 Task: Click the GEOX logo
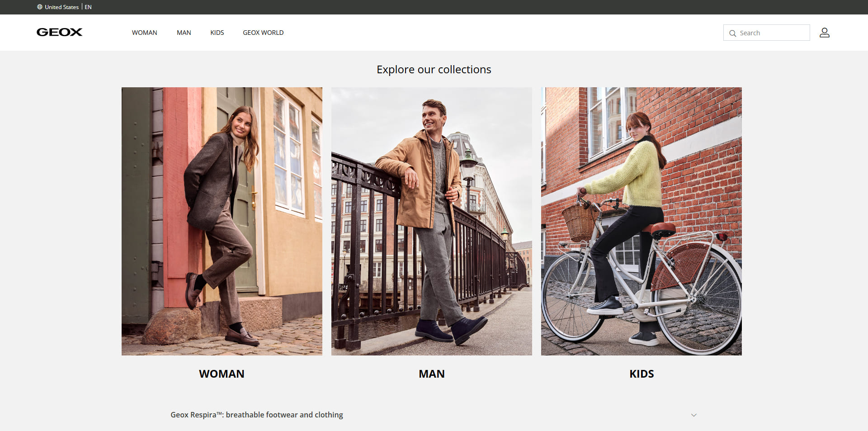pos(59,32)
